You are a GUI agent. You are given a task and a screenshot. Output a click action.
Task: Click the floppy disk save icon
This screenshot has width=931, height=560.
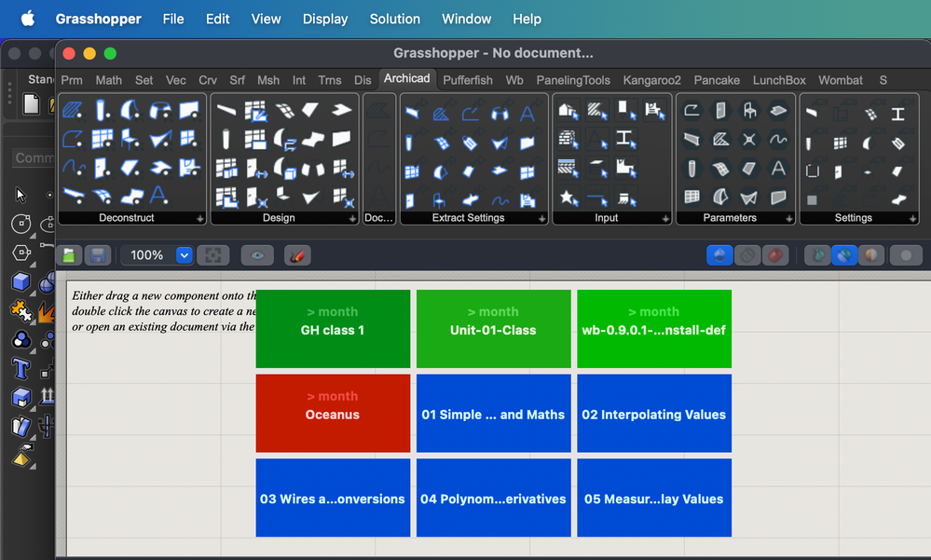coord(98,255)
